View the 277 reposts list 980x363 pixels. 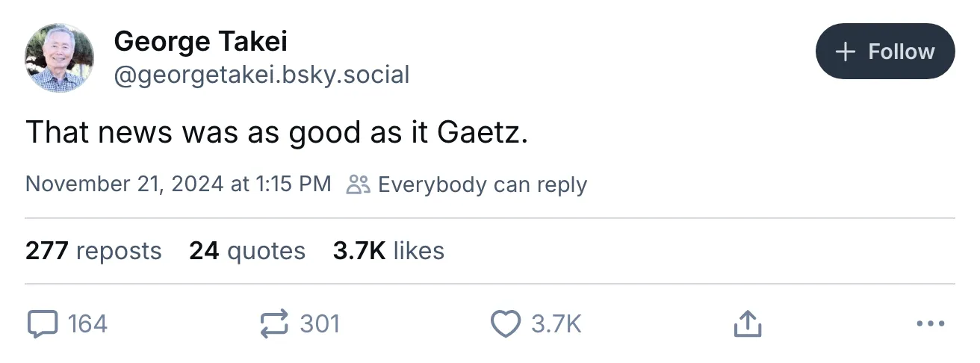[93, 251]
